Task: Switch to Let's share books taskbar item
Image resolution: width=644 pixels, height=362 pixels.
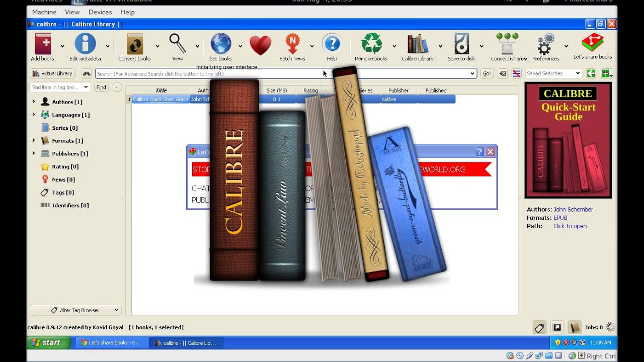Action: (112, 343)
